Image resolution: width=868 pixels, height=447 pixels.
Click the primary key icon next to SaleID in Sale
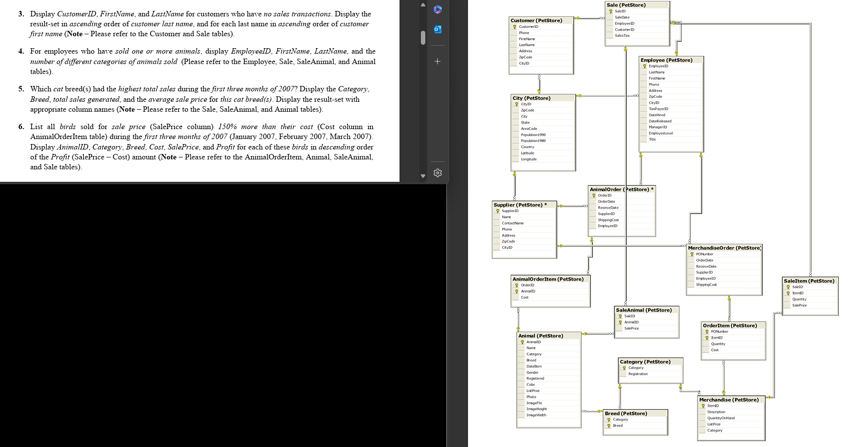click(x=611, y=11)
